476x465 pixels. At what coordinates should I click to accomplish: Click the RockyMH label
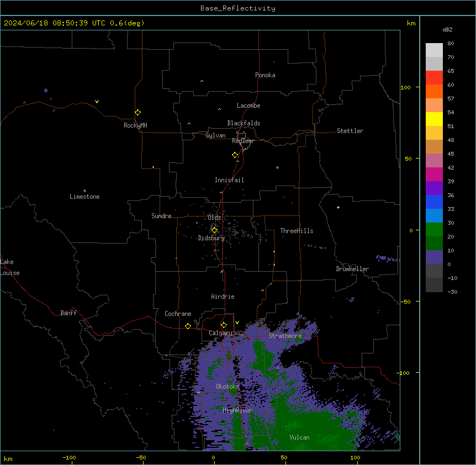(135, 125)
